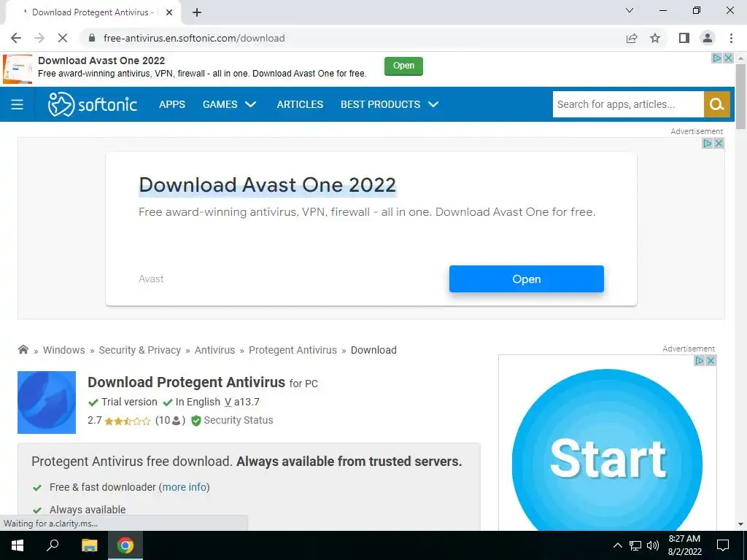Click the padlock site info icon
Viewport: 747px width, 560px height.
92,38
